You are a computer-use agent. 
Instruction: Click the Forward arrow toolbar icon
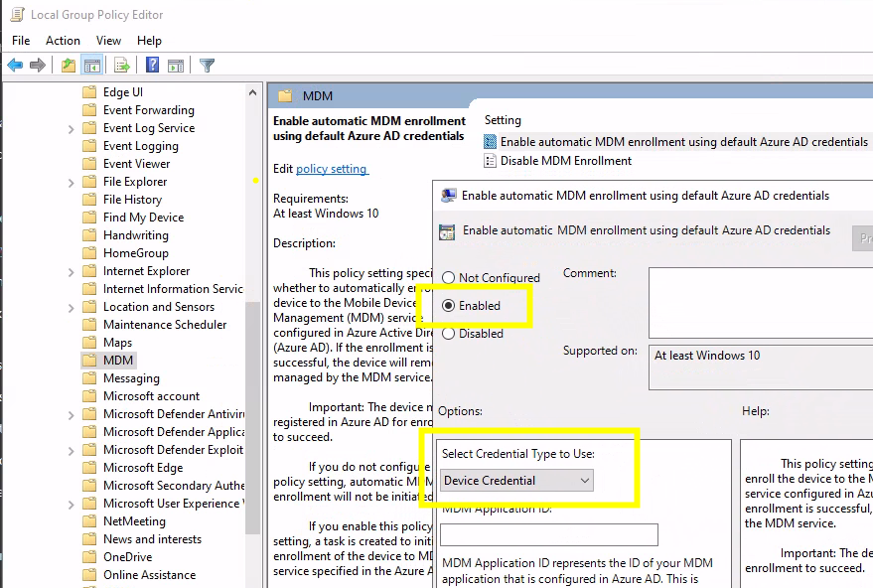pos(38,66)
